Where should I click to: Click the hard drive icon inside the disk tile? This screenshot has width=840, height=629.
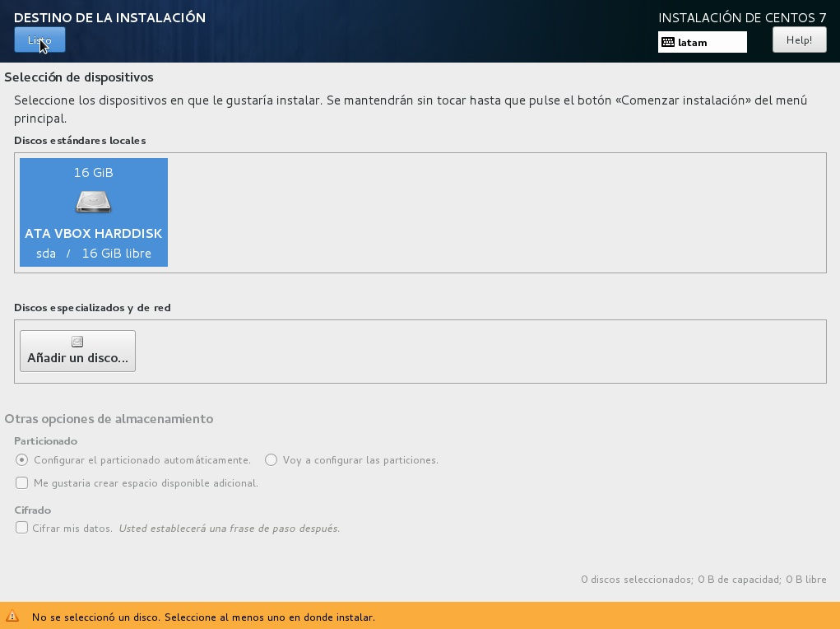pyautogui.click(x=93, y=201)
